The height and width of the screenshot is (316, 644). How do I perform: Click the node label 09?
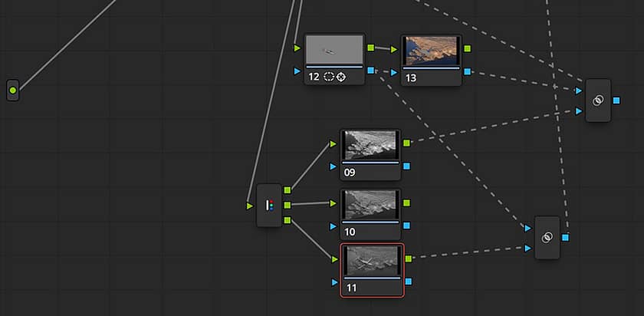tap(350, 173)
